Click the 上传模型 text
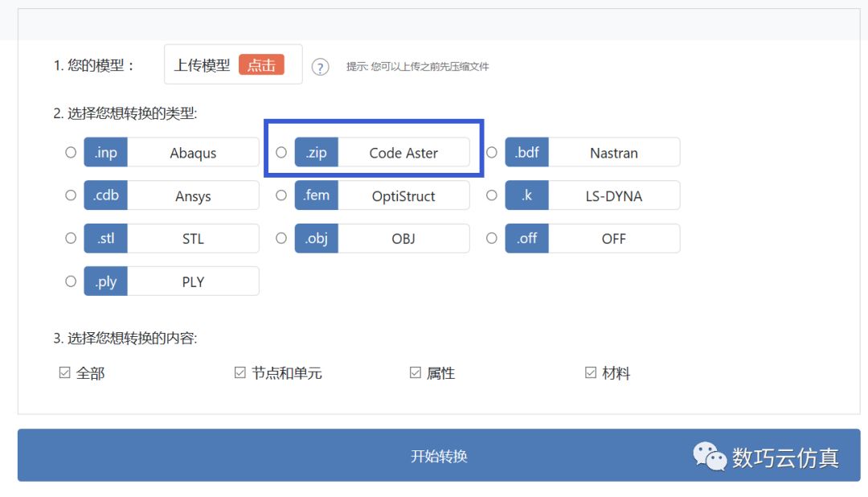 click(202, 65)
